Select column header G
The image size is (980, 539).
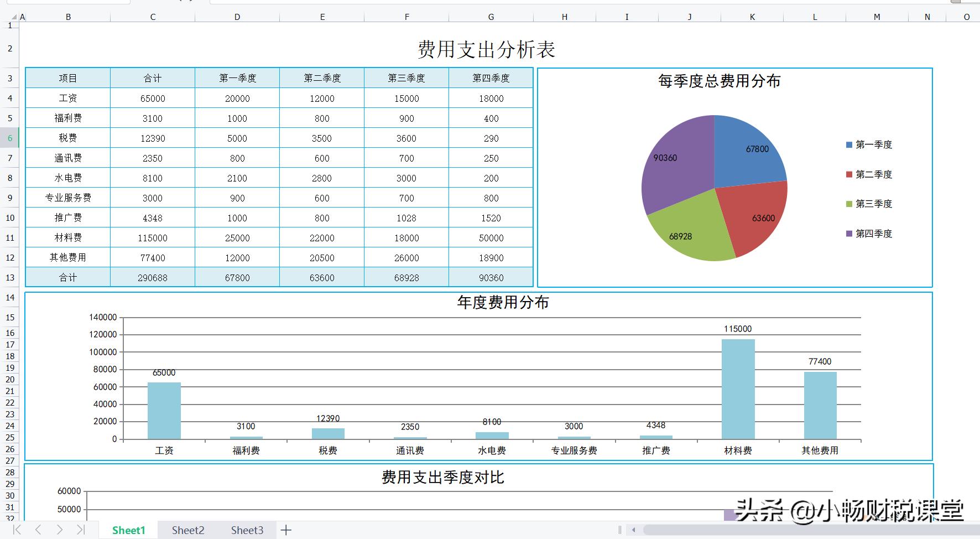[491, 16]
